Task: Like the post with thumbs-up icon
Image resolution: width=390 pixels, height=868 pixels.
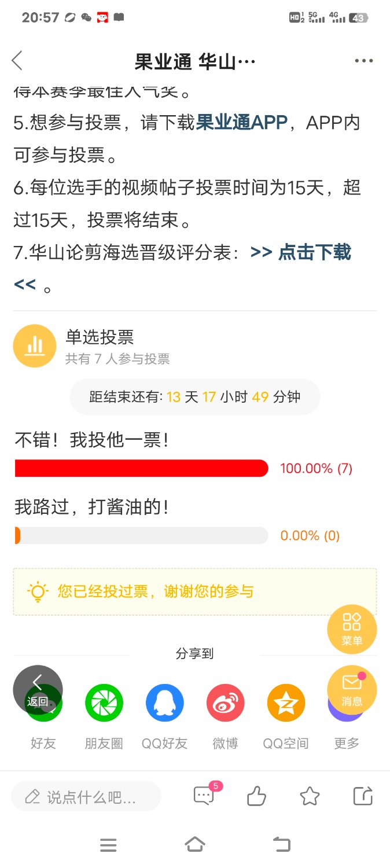Action: (x=256, y=797)
